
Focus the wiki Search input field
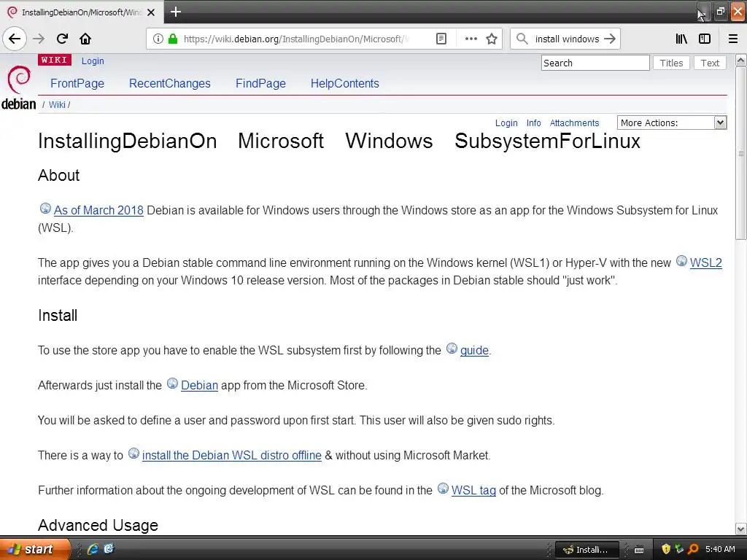pyautogui.click(x=595, y=63)
